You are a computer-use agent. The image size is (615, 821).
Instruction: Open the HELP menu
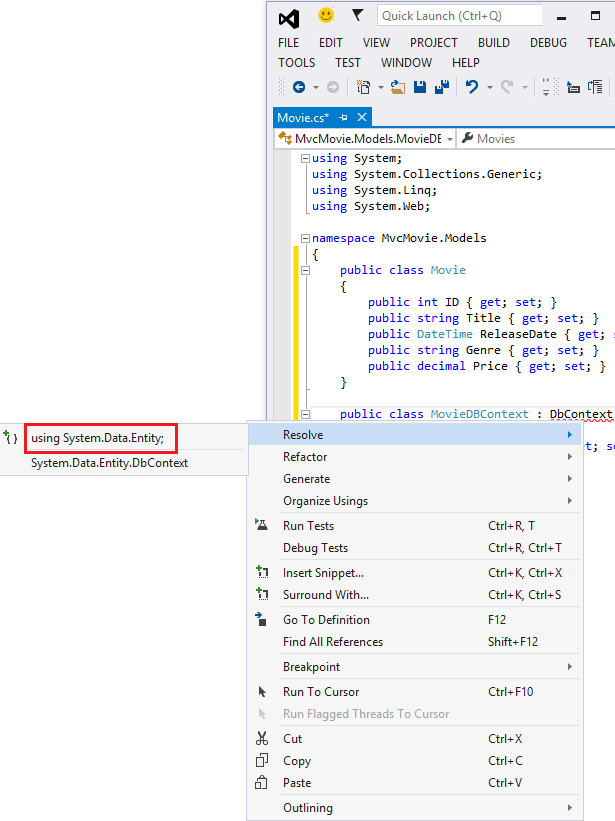[x=465, y=63]
